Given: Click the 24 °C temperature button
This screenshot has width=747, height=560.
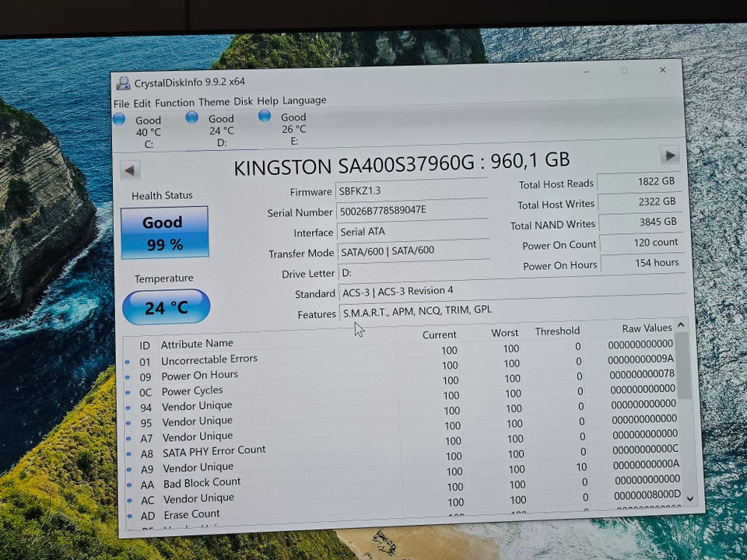Looking at the screenshot, I should click(167, 306).
